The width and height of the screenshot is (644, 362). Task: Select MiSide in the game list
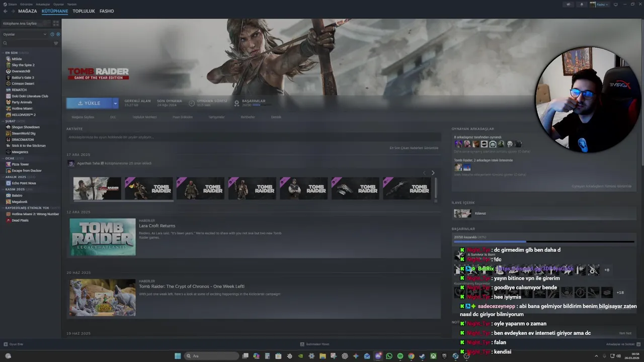[17, 59]
